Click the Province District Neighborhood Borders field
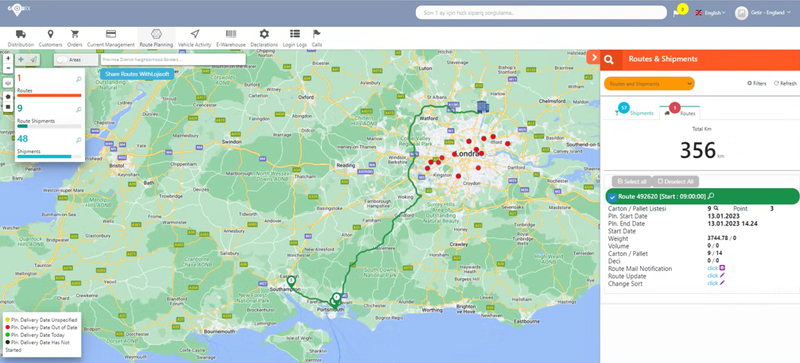 pyautogui.click(x=173, y=60)
